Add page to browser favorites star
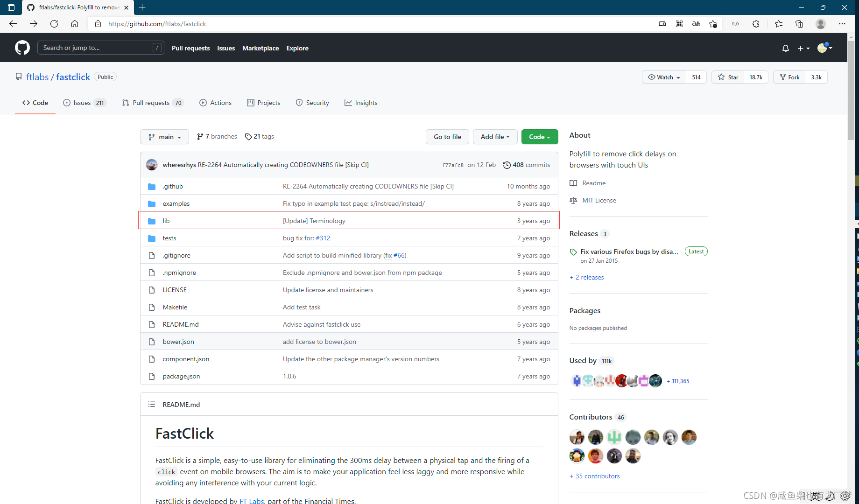The height and width of the screenshot is (504, 859). pos(713,24)
